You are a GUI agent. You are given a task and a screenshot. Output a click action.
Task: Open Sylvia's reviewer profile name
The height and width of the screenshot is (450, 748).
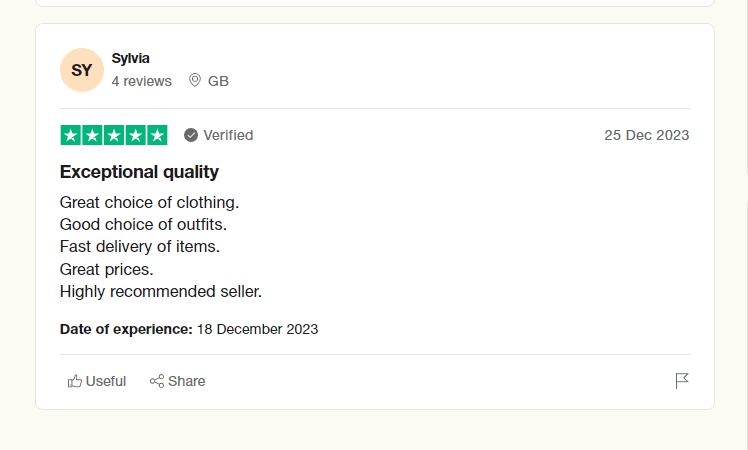131,58
